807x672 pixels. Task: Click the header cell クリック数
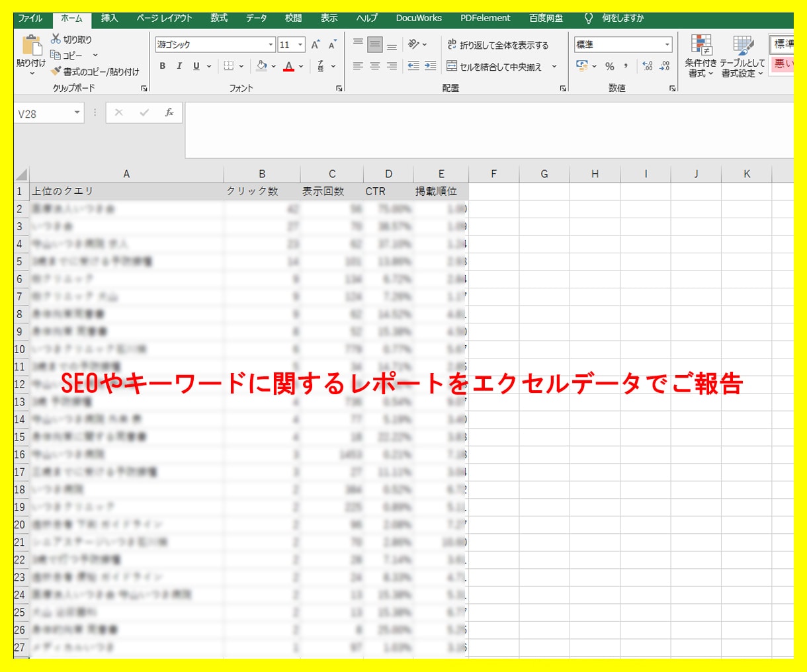click(262, 192)
